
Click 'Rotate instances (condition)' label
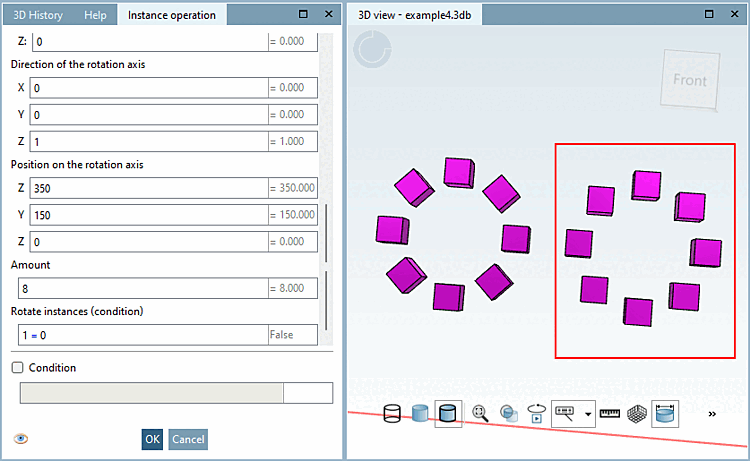click(77, 311)
